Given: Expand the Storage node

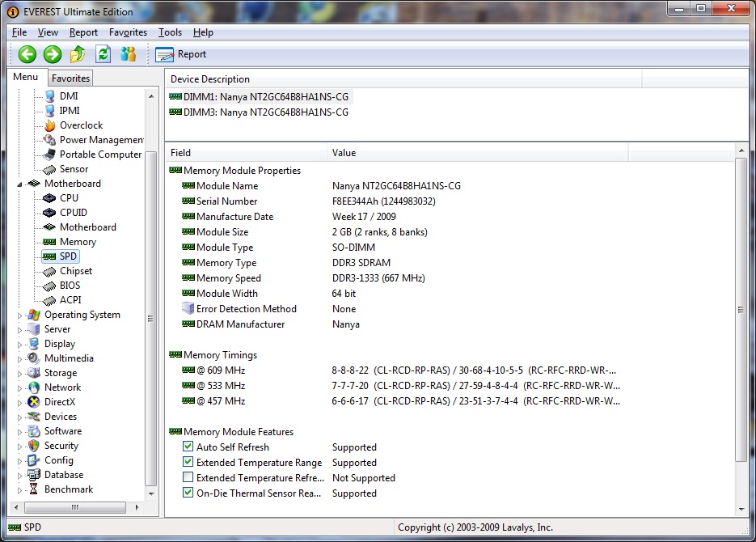Looking at the screenshot, I should [19, 374].
